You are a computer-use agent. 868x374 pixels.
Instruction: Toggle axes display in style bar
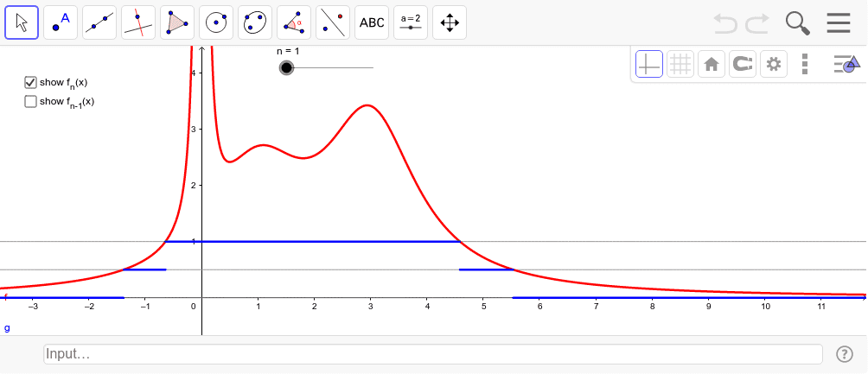[x=649, y=64]
